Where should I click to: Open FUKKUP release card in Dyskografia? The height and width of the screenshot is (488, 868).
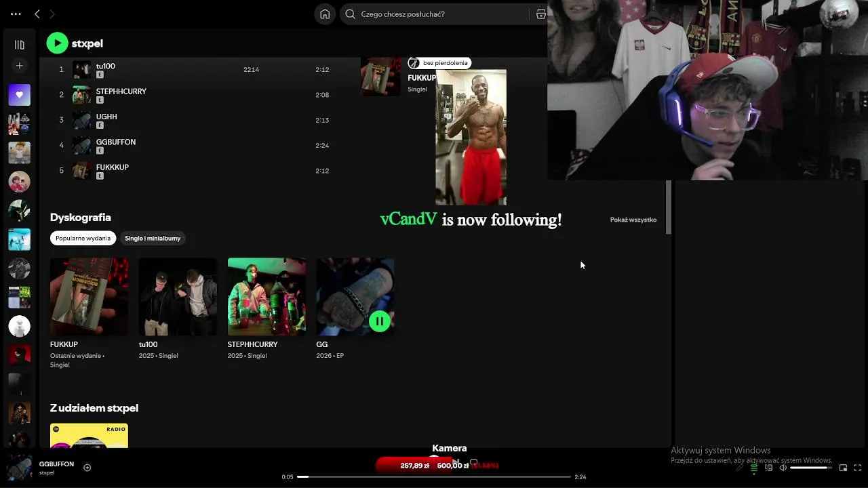point(89,313)
